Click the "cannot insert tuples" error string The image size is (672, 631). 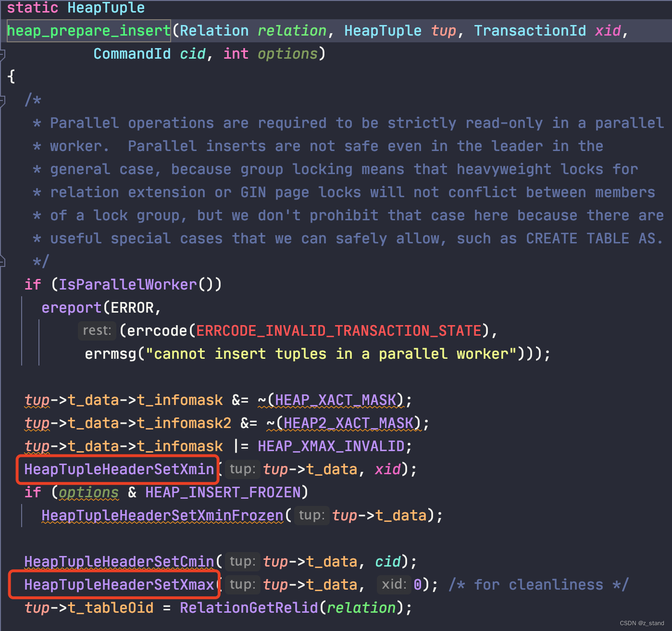click(x=331, y=353)
